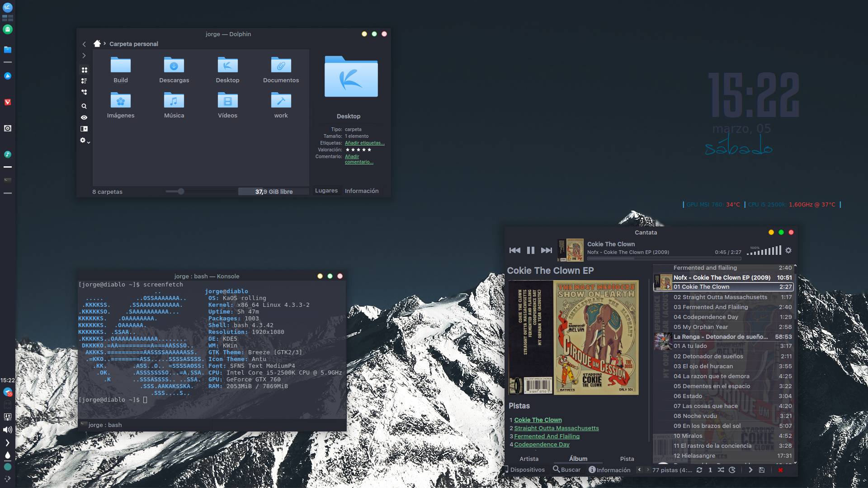Viewport: 868px width, 488px height.
Task: Click the Añadir etiquetas link in Dolphin
Action: (x=365, y=143)
